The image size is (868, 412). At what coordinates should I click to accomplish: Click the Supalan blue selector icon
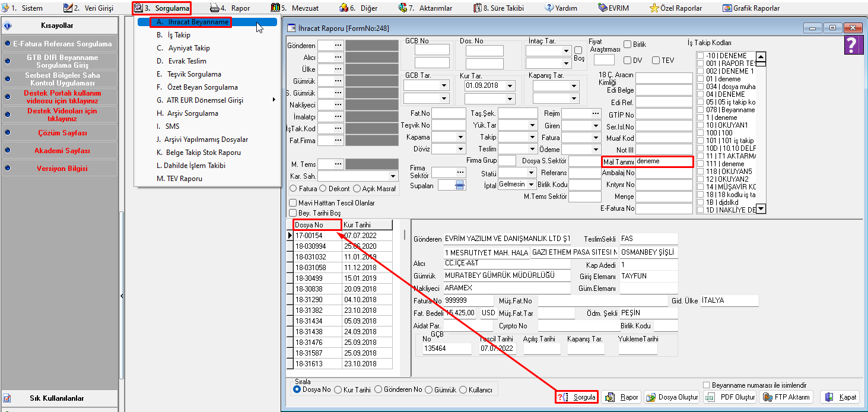(460, 186)
